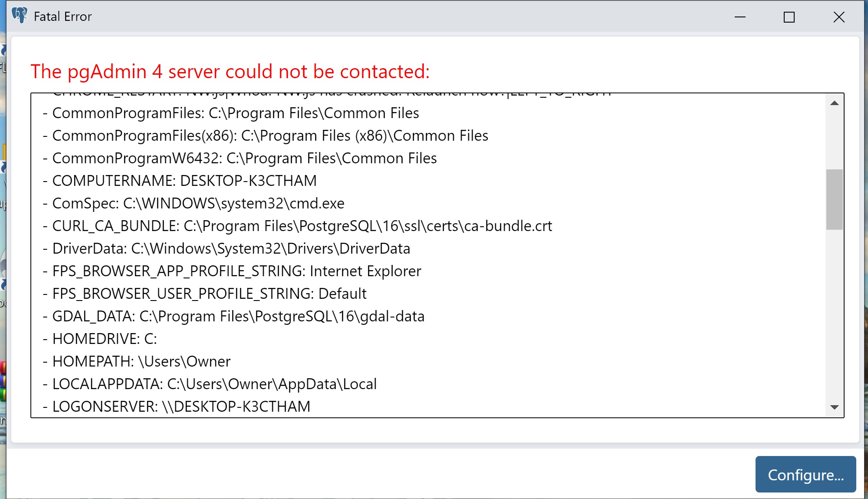868x499 pixels.
Task: Click the GDAL_DATA path line
Action: click(238, 316)
